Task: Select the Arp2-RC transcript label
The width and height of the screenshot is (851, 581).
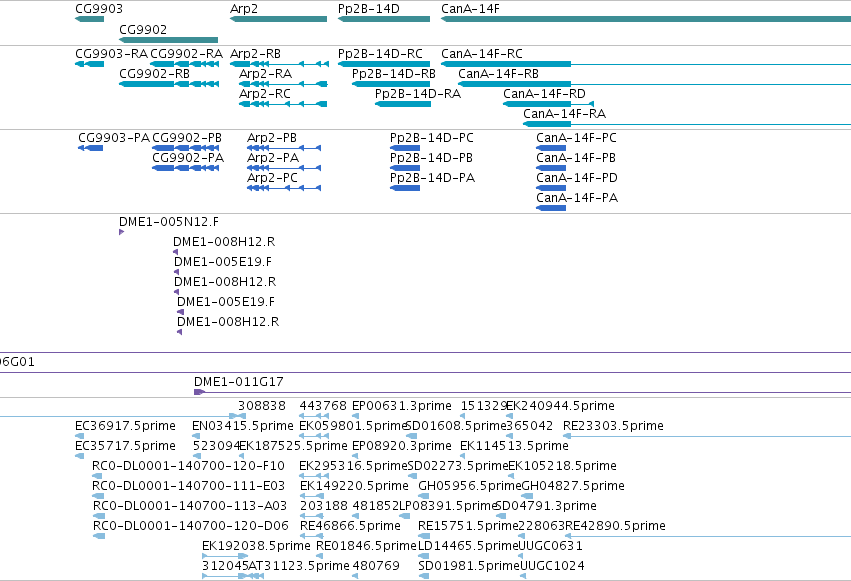Action: pos(265,94)
